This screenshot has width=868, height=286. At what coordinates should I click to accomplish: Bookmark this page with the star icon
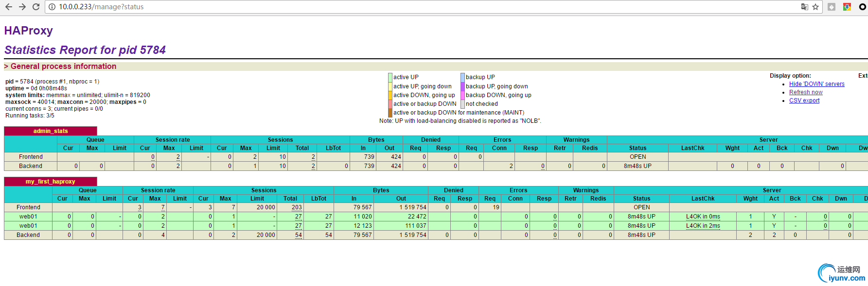pos(815,7)
